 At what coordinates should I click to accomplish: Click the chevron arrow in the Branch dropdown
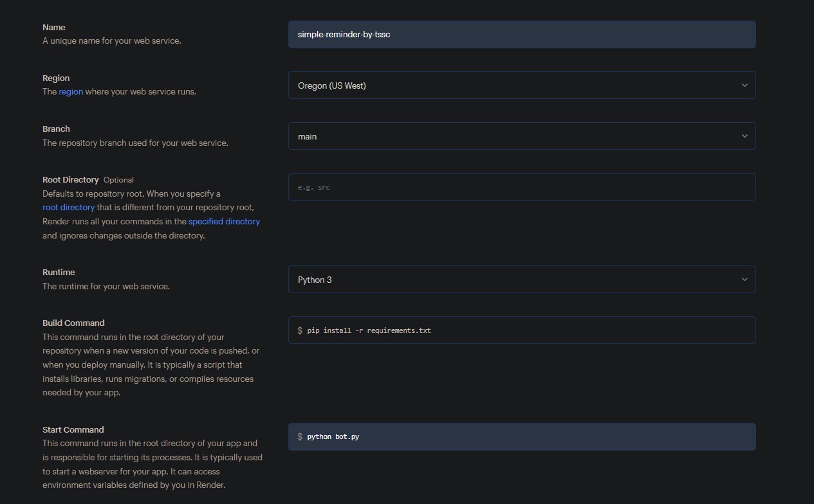tap(745, 136)
